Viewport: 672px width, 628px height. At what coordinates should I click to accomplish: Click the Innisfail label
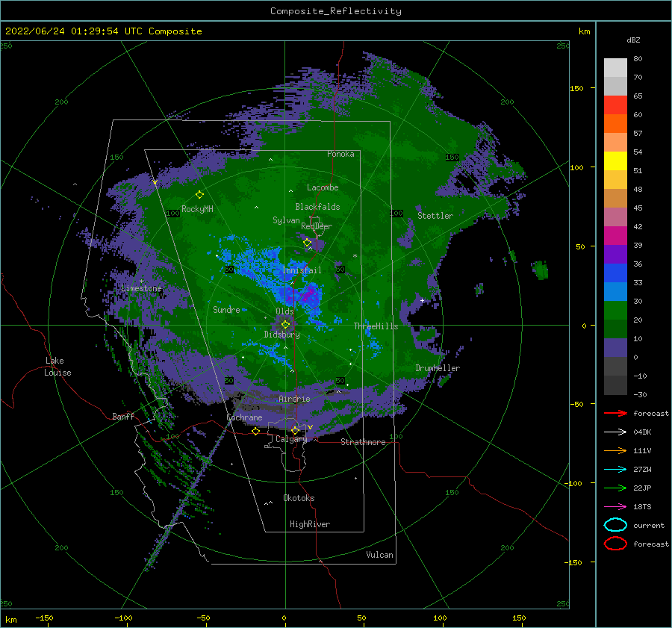click(302, 270)
